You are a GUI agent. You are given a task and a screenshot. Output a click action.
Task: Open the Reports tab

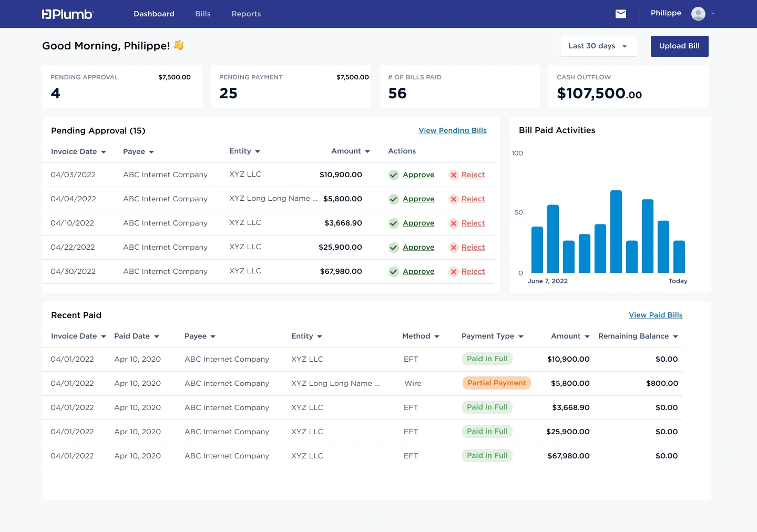coord(246,14)
